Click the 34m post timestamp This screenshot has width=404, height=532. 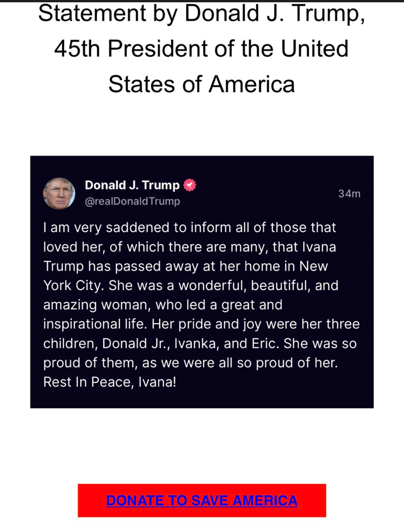349,193
